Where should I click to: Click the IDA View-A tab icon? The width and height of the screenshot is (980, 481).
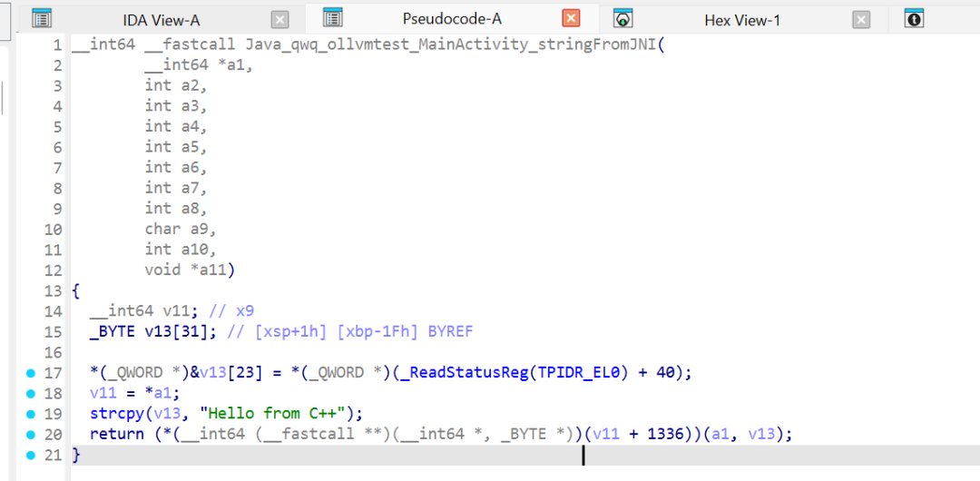pos(41,19)
